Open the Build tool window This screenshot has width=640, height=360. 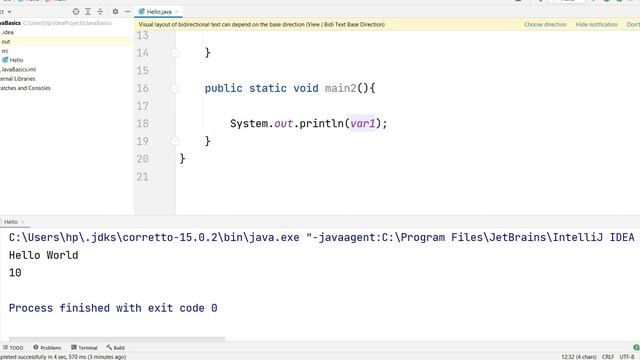116,348
